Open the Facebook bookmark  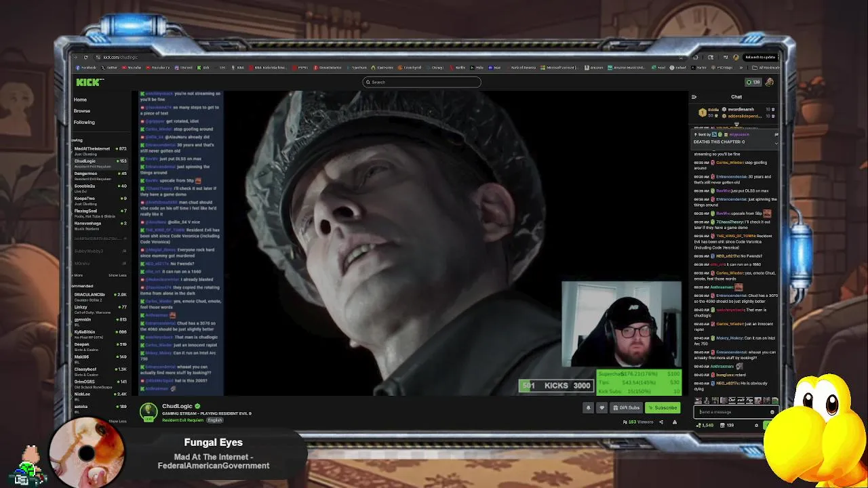(x=87, y=68)
